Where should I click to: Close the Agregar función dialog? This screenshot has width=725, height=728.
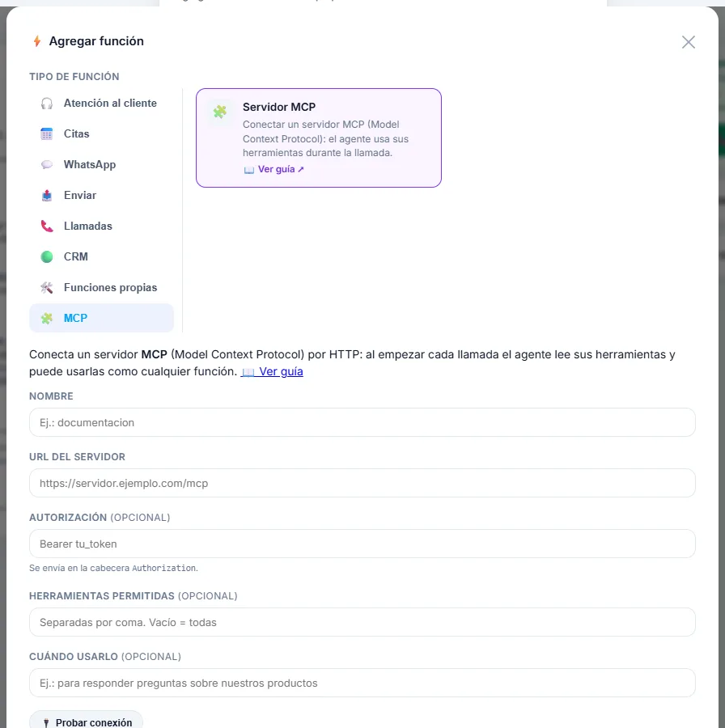tap(689, 42)
